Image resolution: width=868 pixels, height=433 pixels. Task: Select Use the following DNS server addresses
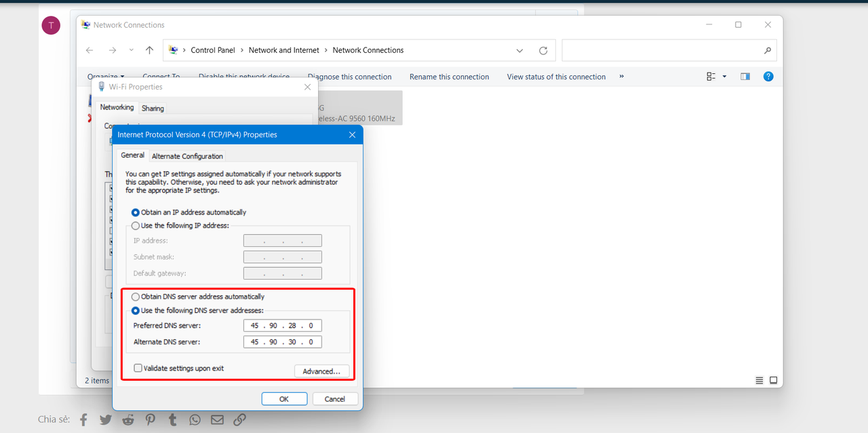[x=135, y=310]
